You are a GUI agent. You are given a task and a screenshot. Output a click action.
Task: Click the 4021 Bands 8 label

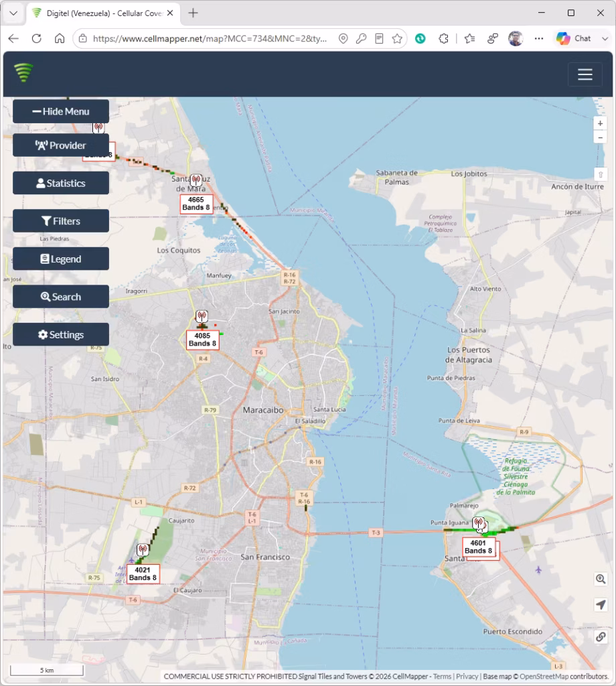coord(143,574)
